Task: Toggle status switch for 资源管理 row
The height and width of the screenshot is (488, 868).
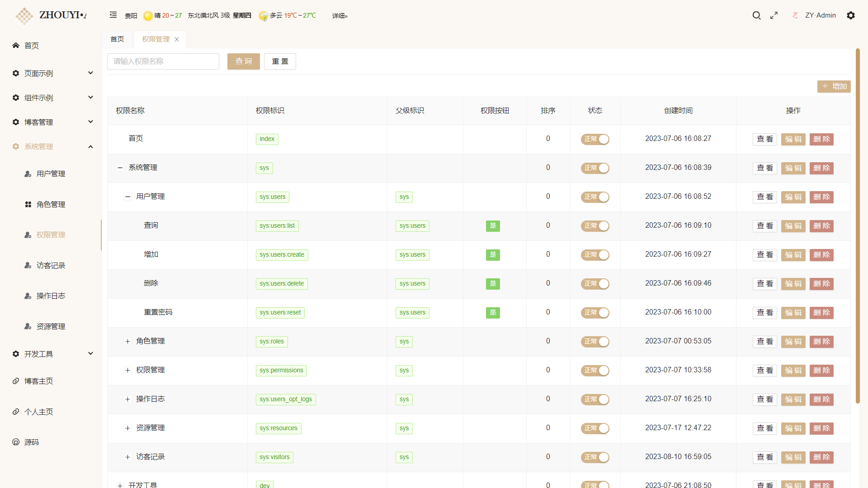Action: (595, 428)
